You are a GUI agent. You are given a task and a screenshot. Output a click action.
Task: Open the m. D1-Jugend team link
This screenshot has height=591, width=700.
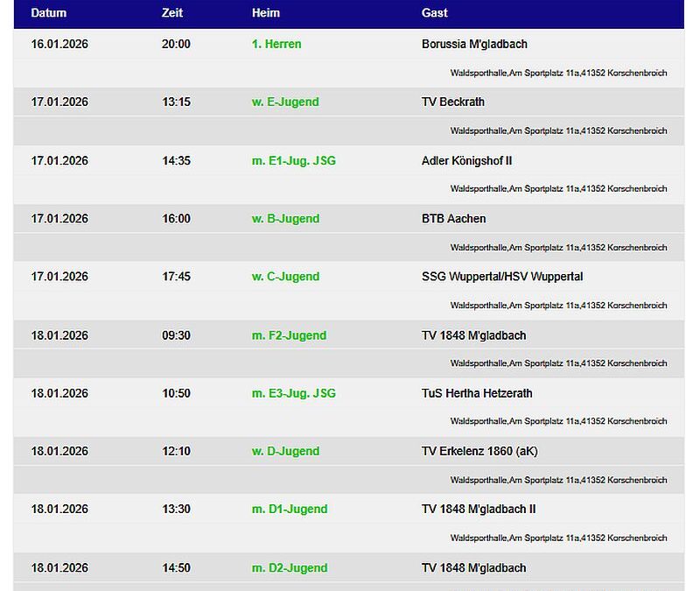[289, 509]
